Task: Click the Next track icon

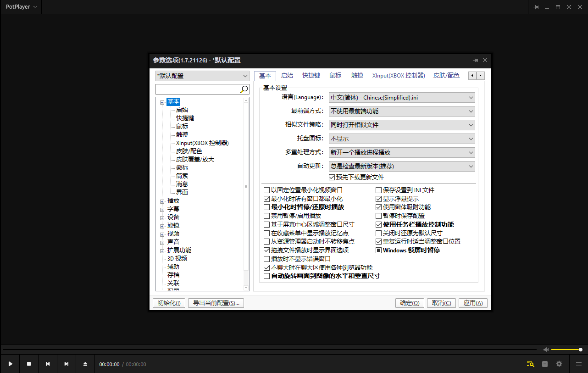Action: click(67, 364)
